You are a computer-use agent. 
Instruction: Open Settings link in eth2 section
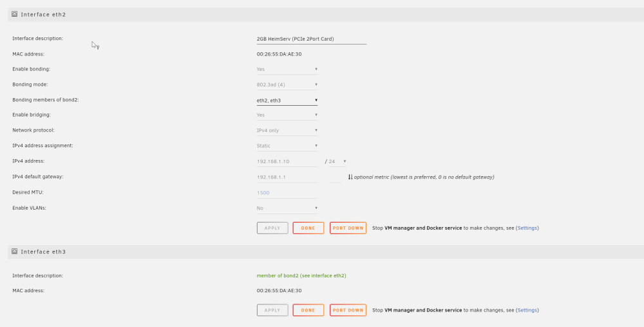coord(527,228)
